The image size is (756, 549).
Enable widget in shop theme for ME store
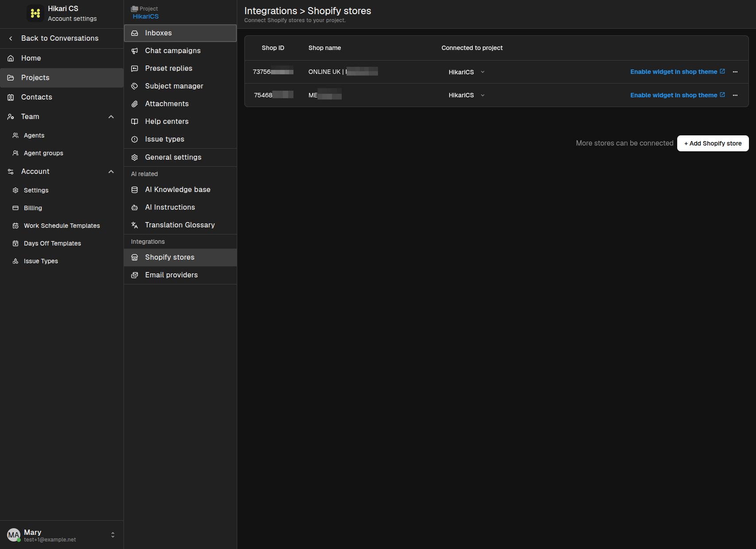677,95
